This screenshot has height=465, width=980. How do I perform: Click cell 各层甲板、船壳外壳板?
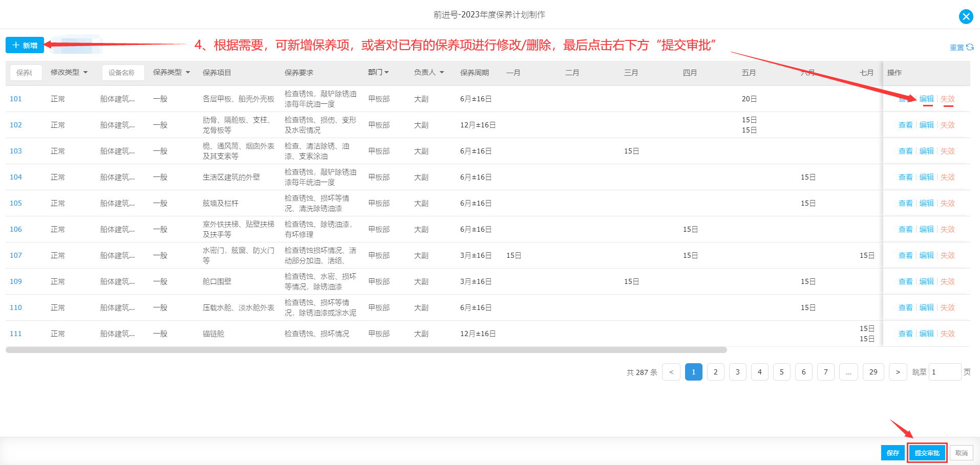click(239, 99)
